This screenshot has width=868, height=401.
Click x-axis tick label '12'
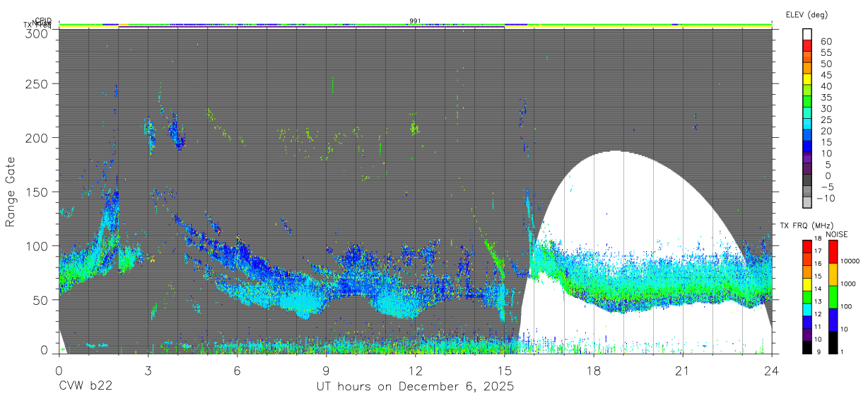pos(415,371)
